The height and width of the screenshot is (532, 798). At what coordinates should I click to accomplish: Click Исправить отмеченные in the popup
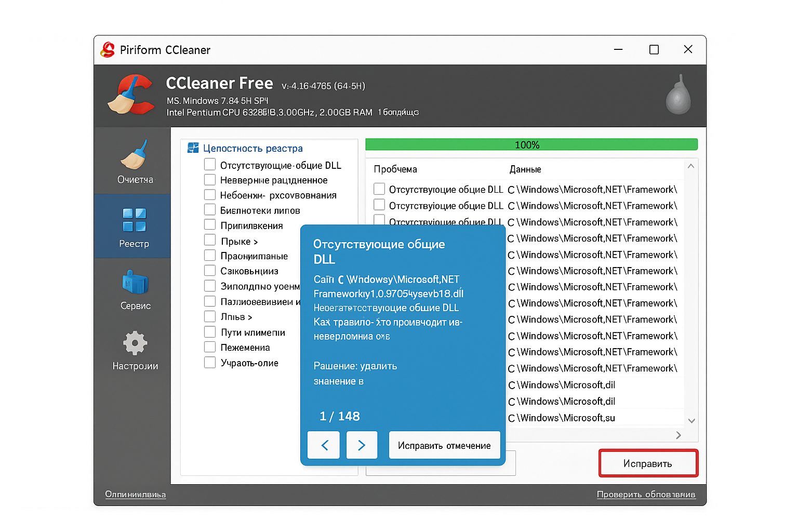(444, 445)
